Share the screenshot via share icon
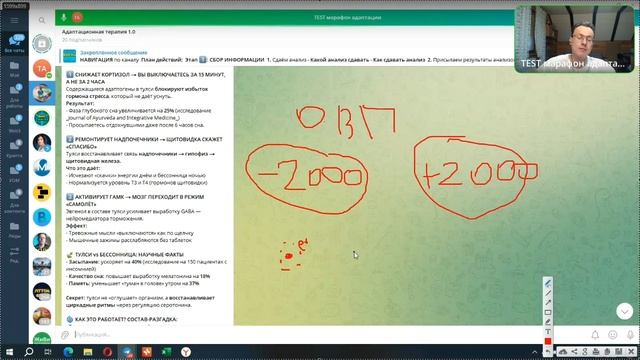Viewport: 640px width, 360px height. click(x=574, y=351)
